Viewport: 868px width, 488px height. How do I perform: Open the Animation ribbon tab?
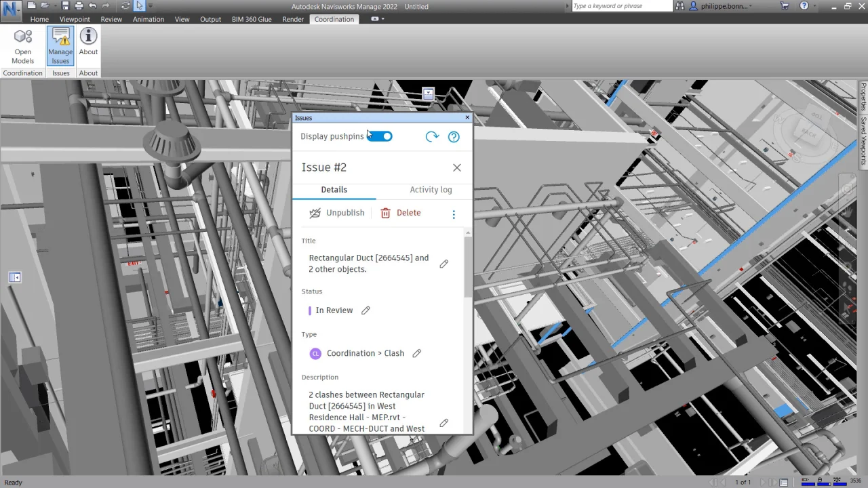149,19
